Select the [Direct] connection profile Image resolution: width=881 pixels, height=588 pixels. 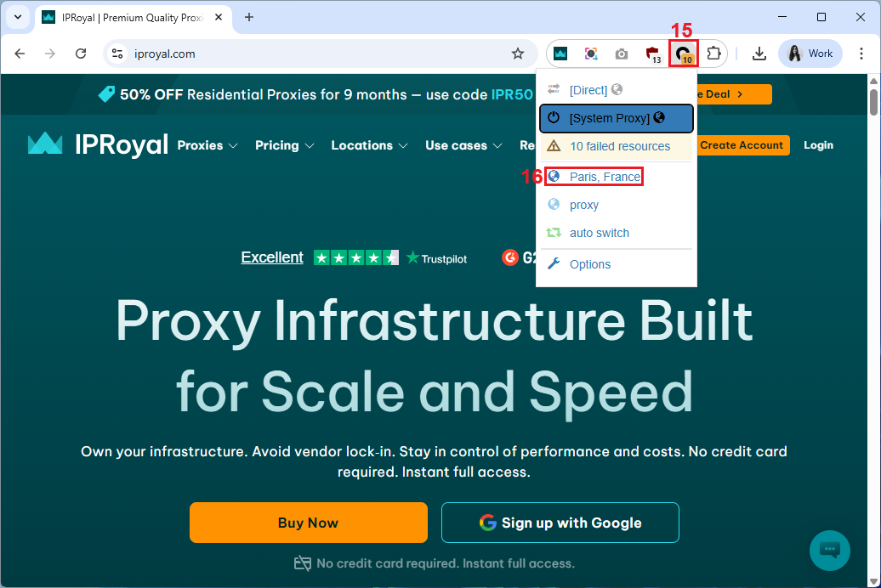(x=588, y=89)
